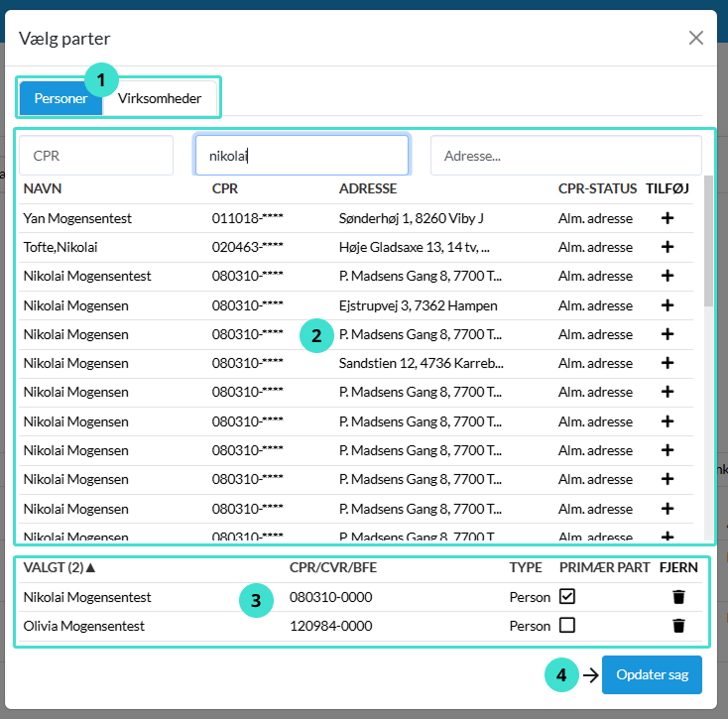Mark Olivia Mogensentest as primær part
Image resolution: width=728 pixels, height=719 pixels.
point(567,626)
